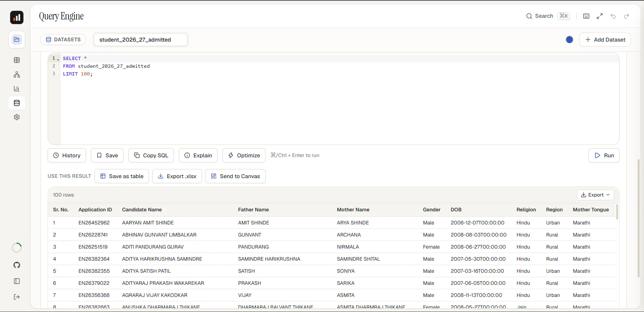Click the circular progress indicator in the sidebar

(x=17, y=248)
